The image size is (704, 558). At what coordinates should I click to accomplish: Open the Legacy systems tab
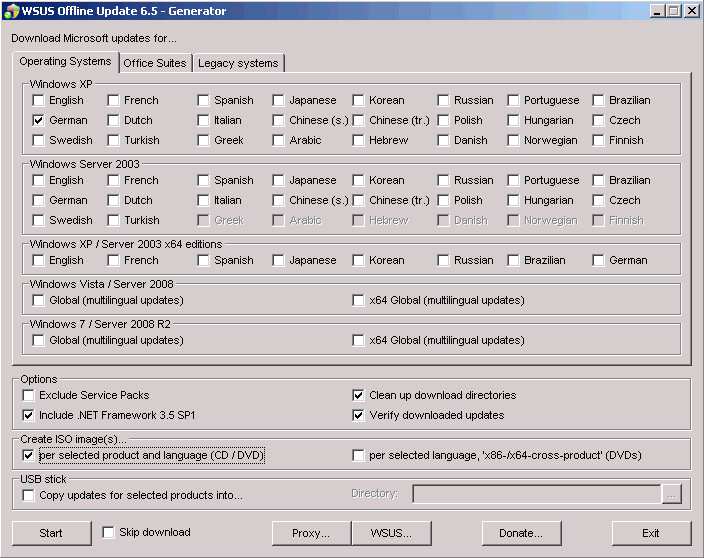coord(238,63)
